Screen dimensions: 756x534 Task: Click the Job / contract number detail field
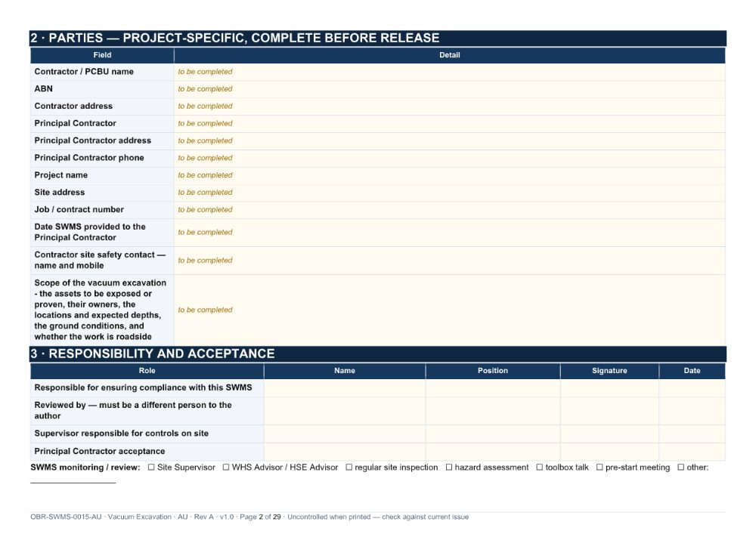449,210
